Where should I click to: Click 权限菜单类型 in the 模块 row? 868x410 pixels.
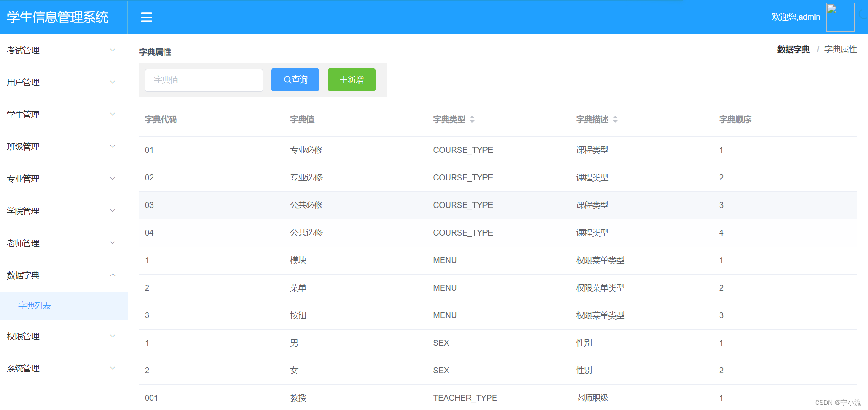click(600, 260)
